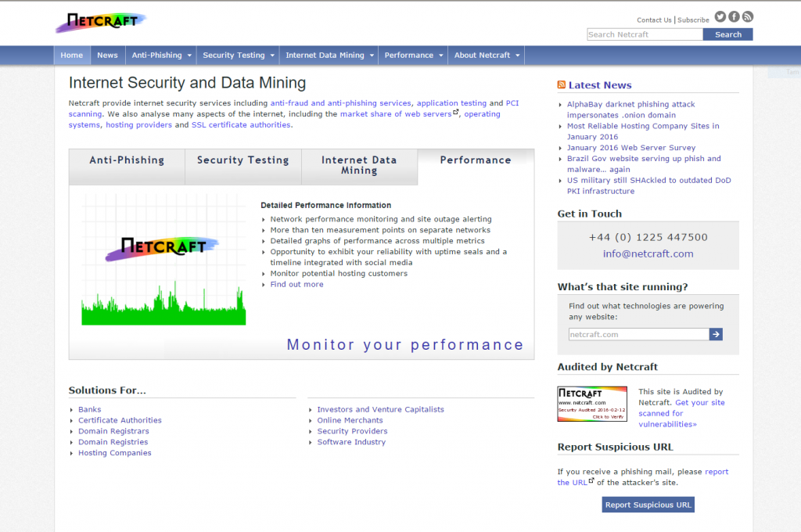Open Netcraft's Twitter page icon

tap(720, 16)
